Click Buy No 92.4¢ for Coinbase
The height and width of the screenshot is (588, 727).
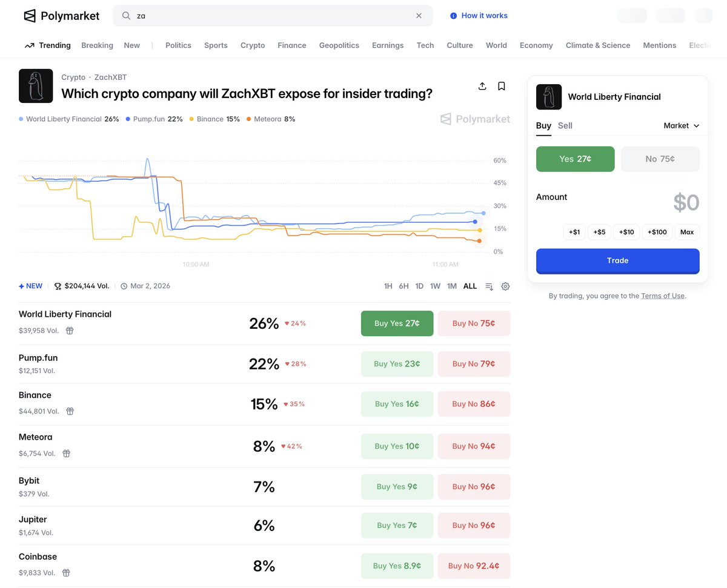pos(474,566)
